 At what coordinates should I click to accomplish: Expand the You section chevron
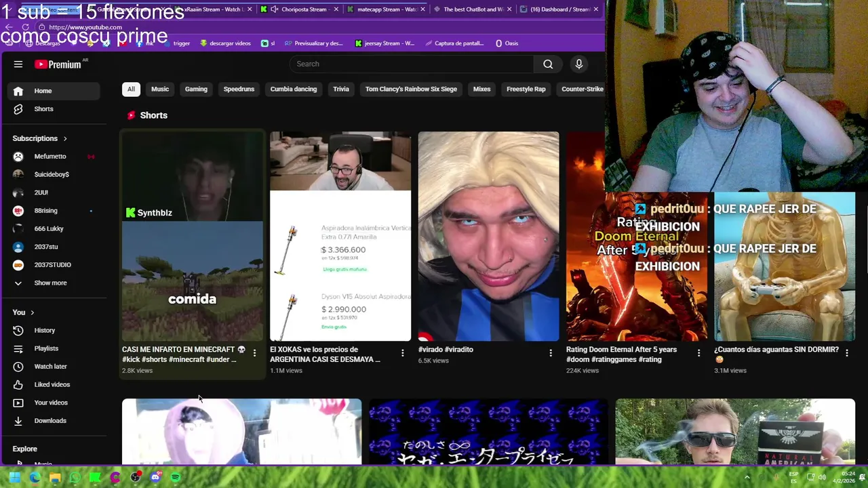(x=32, y=312)
